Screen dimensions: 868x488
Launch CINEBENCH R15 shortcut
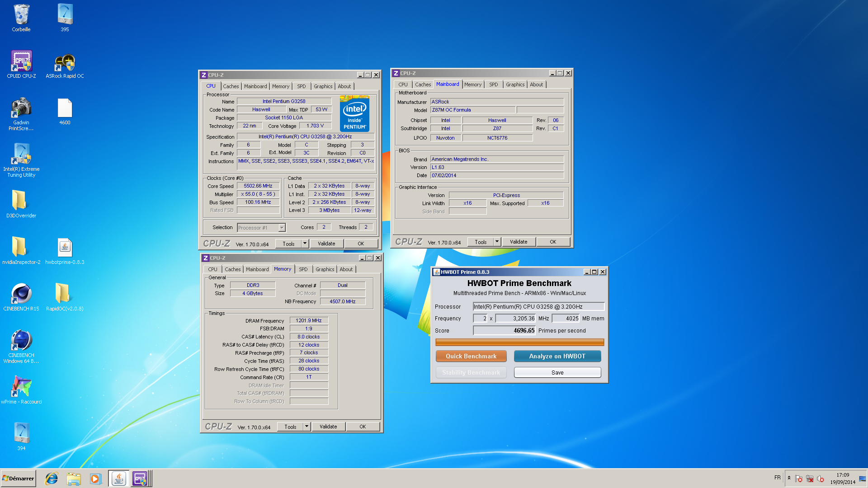tap(21, 297)
